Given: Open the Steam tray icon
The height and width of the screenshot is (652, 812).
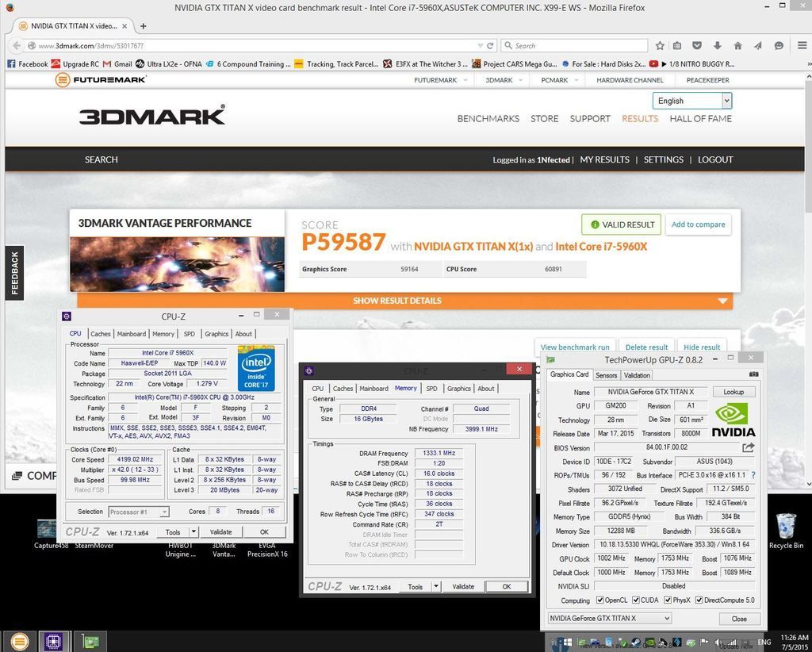Looking at the screenshot, I should pos(635,642).
